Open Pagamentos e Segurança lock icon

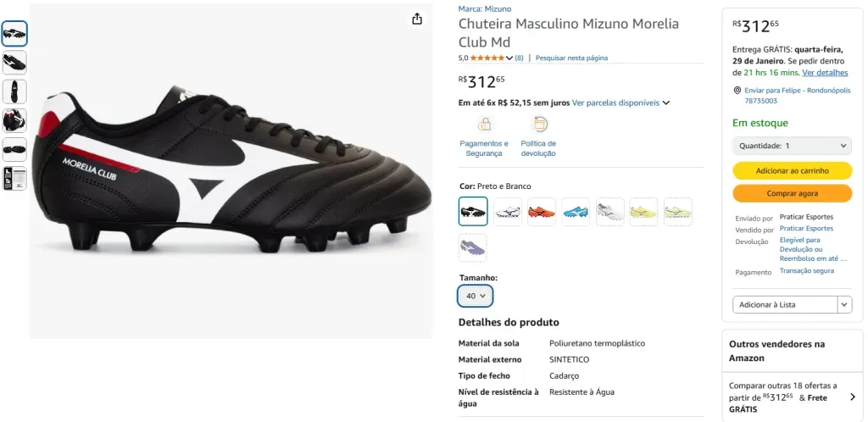(484, 125)
